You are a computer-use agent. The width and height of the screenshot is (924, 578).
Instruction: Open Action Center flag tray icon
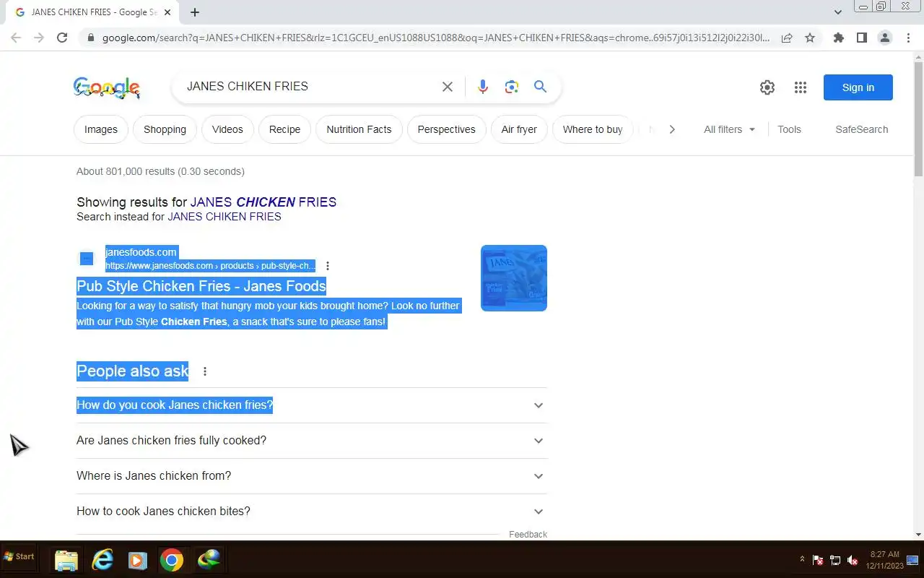818,560
